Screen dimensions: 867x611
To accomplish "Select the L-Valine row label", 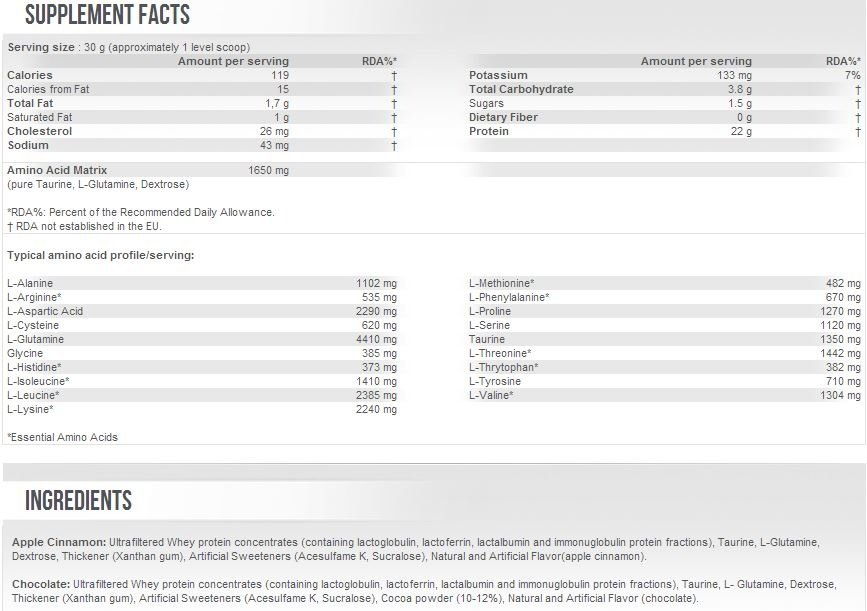I will (x=491, y=395).
